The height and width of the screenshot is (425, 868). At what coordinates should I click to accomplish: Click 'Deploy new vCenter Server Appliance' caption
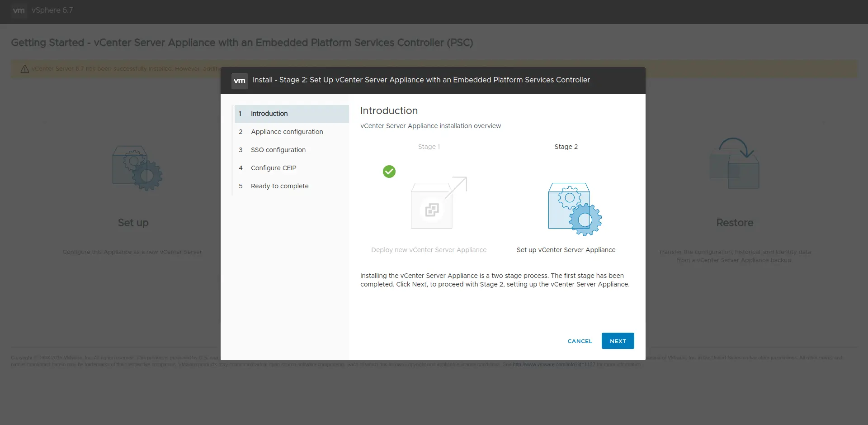(x=429, y=250)
